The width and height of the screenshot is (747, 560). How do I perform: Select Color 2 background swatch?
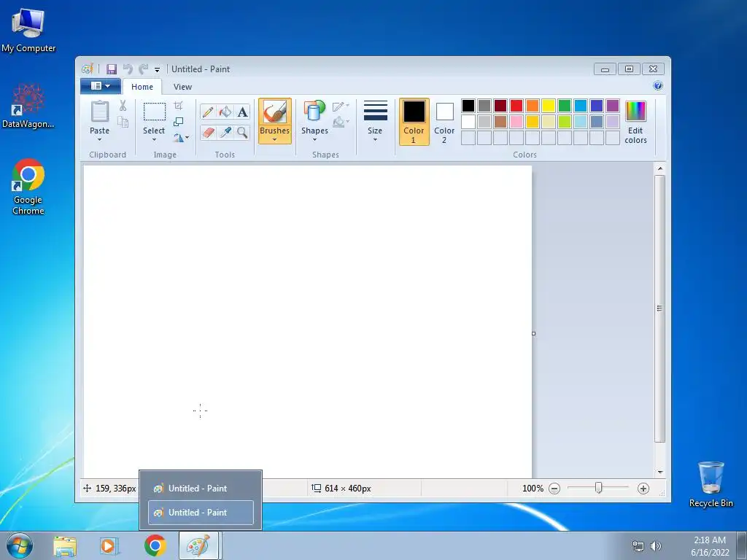(x=444, y=122)
